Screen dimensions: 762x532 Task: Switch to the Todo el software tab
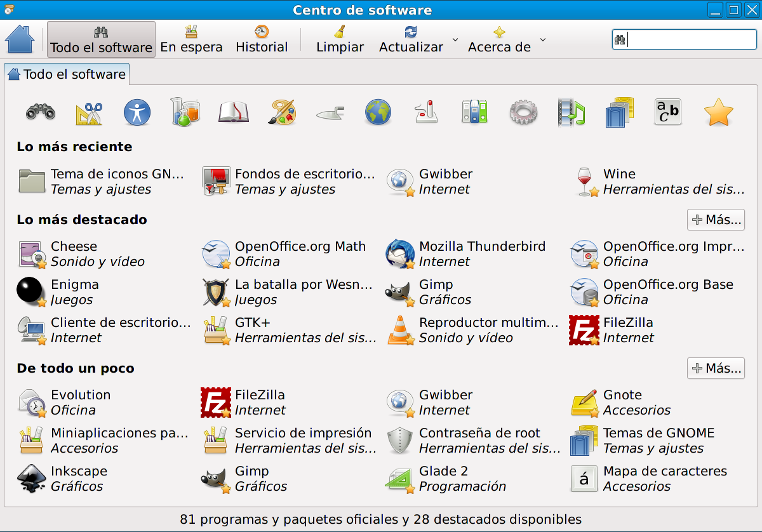67,74
